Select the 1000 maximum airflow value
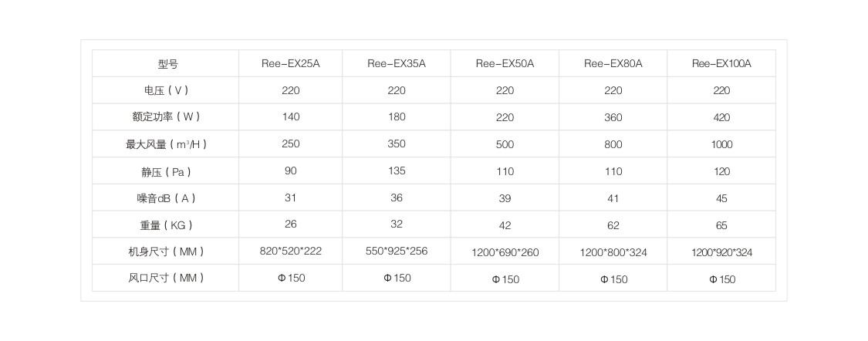The image size is (868, 341). pyautogui.click(x=721, y=144)
